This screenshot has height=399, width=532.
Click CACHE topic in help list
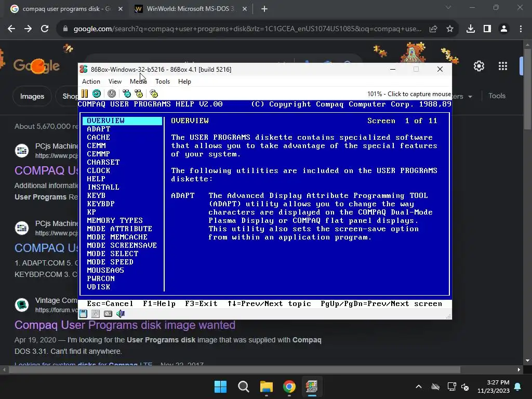tap(98, 137)
